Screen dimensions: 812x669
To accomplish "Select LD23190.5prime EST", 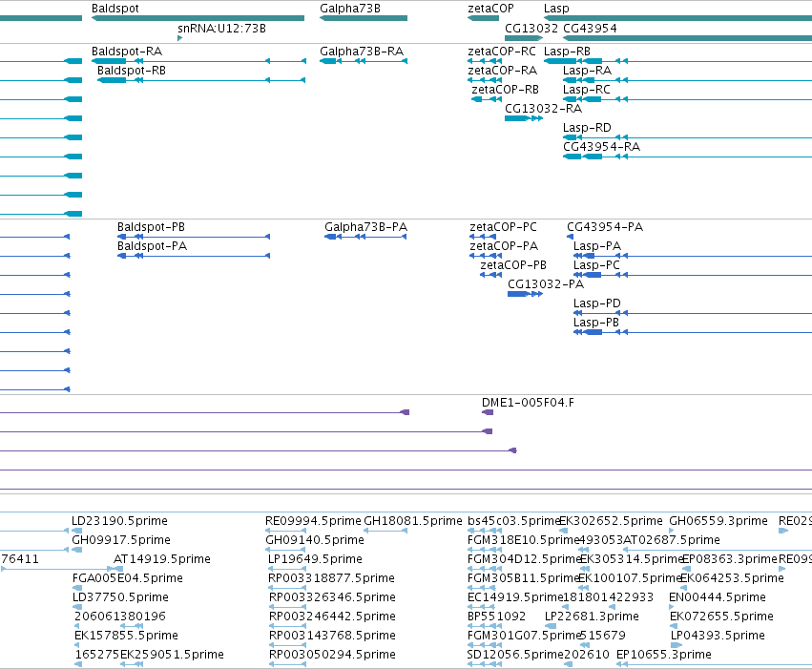I will coord(76,531).
